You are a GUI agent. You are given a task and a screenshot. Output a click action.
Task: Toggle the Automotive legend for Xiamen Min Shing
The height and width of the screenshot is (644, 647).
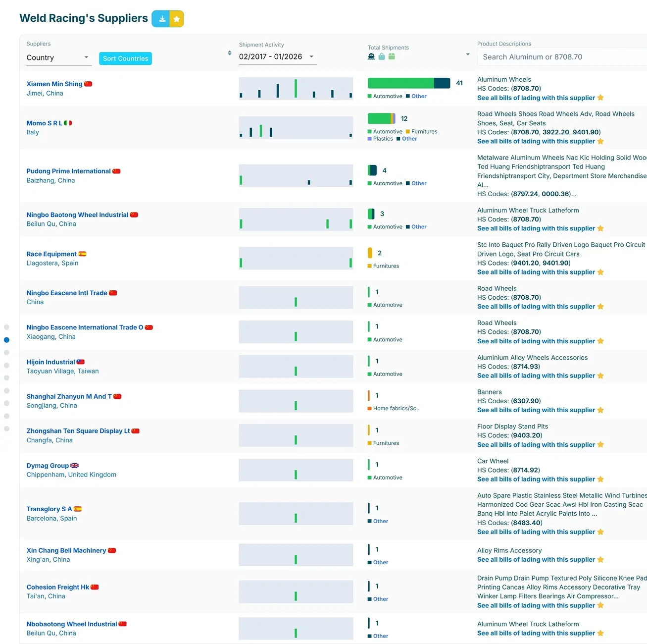tap(385, 96)
